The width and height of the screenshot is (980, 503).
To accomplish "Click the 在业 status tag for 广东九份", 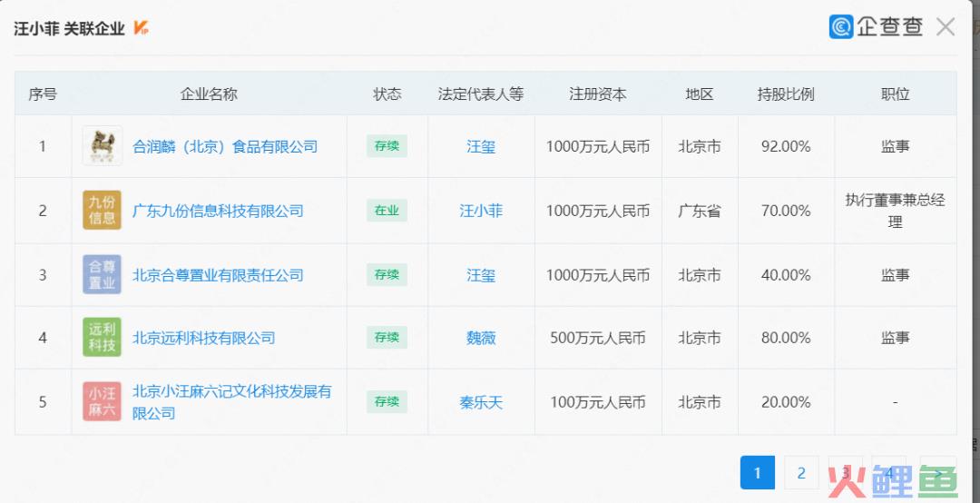I will point(387,211).
